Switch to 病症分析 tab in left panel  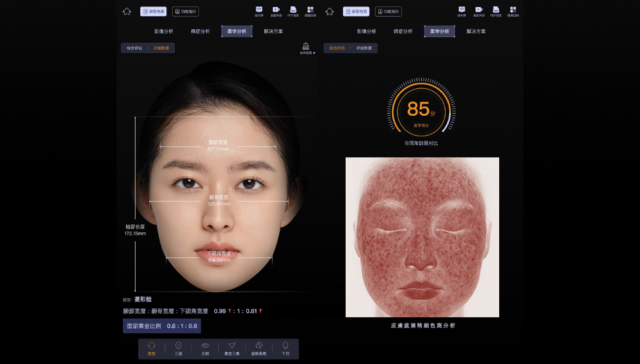(x=200, y=31)
